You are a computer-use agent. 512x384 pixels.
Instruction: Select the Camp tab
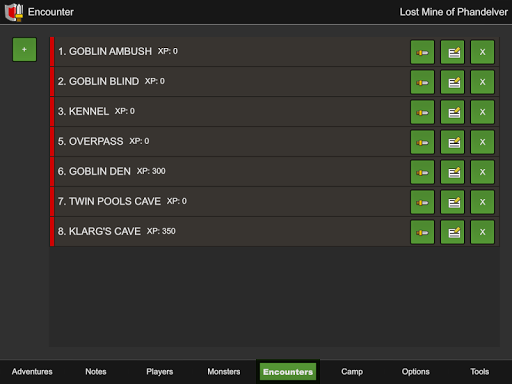[352, 372]
